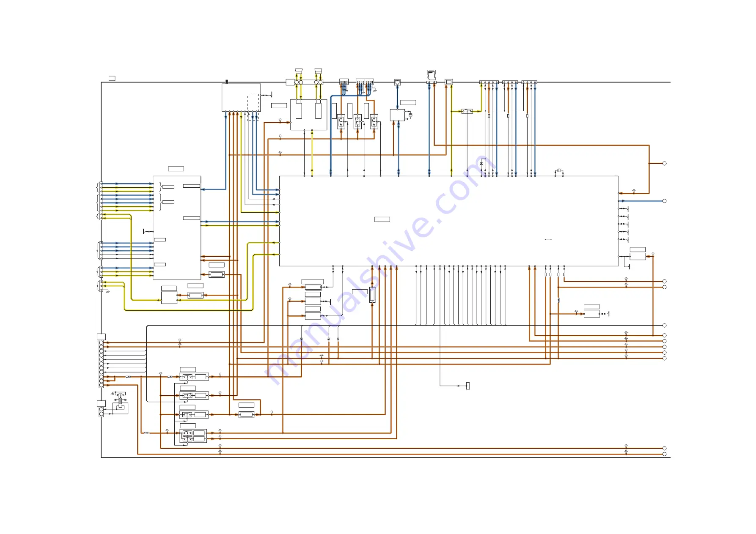Image resolution: width=756 pixels, height=534 pixels.
Task: Select the small connector at the black line end
Action: point(468,386)
